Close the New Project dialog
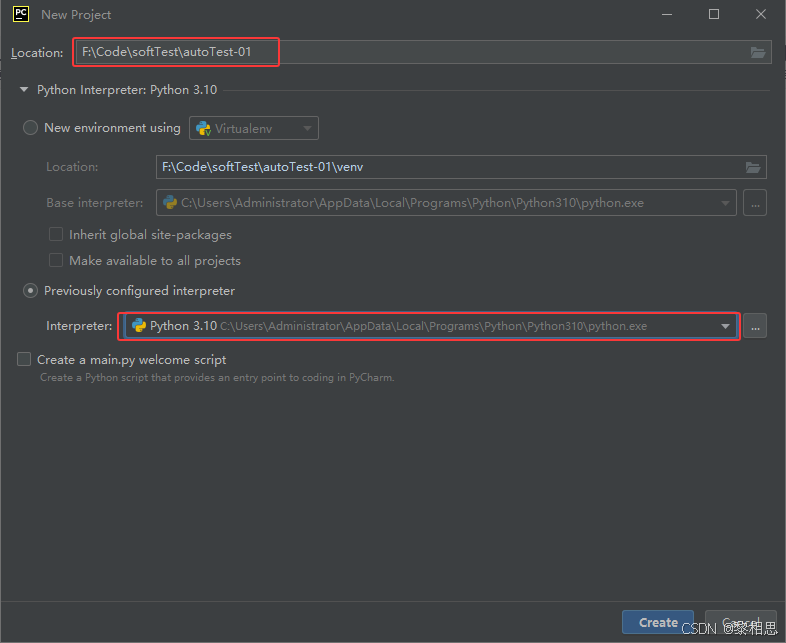 tap(760, 15)
